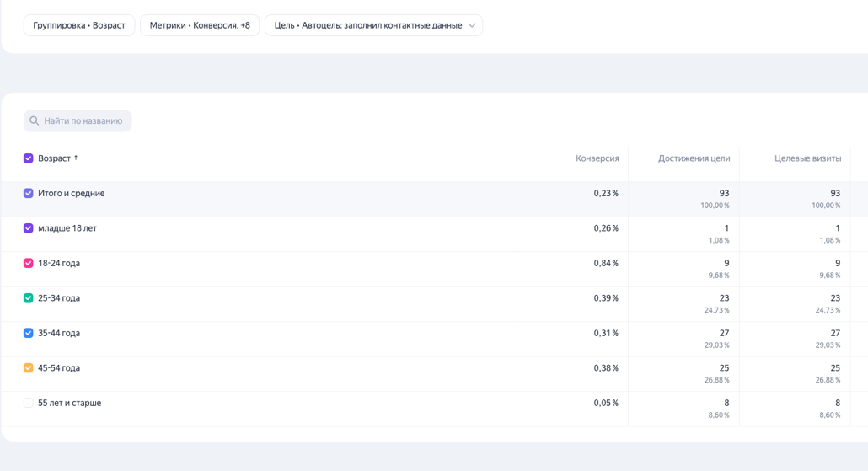
Task: Uncheck the Итого и средние checkbox
Action: (x=28, y=193)
